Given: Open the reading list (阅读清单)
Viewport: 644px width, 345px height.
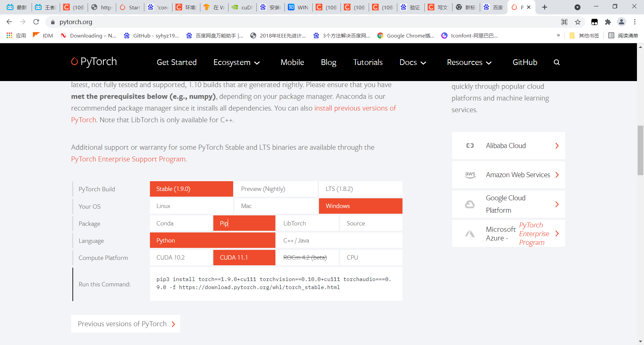Looking at the screenshot, I should coord(623,36).
